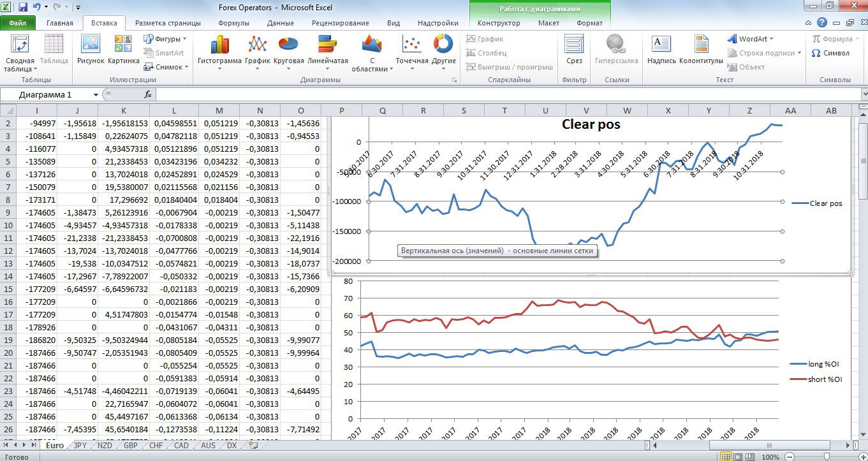
Task: Add a Надпись text box
Action: (x=661, y=51)
